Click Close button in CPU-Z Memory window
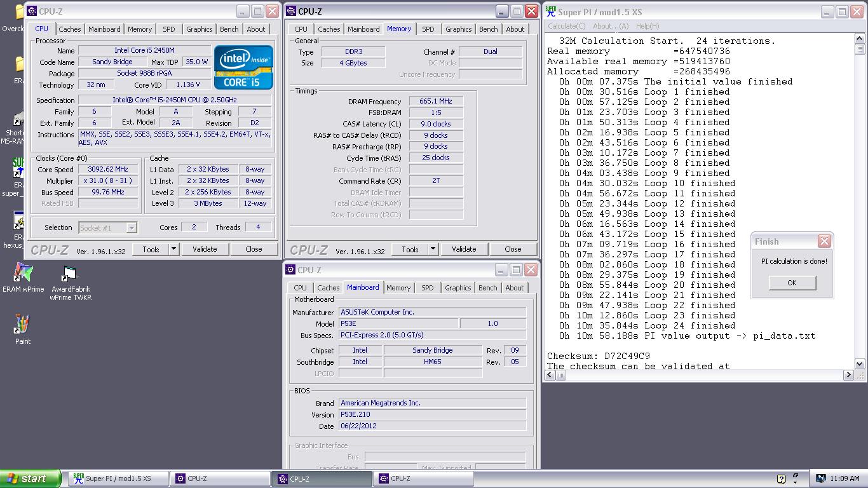This screenshot has height=488, width=868. [513, 249]
